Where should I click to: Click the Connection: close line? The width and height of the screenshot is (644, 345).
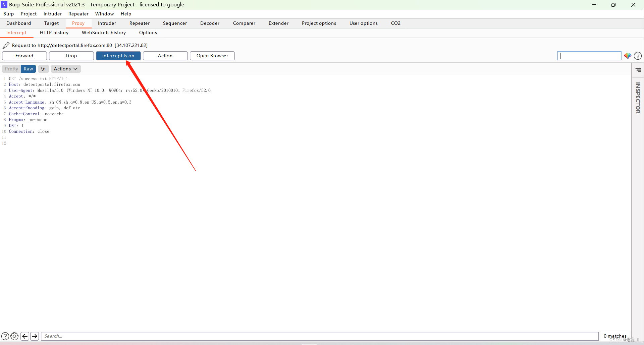29,131
